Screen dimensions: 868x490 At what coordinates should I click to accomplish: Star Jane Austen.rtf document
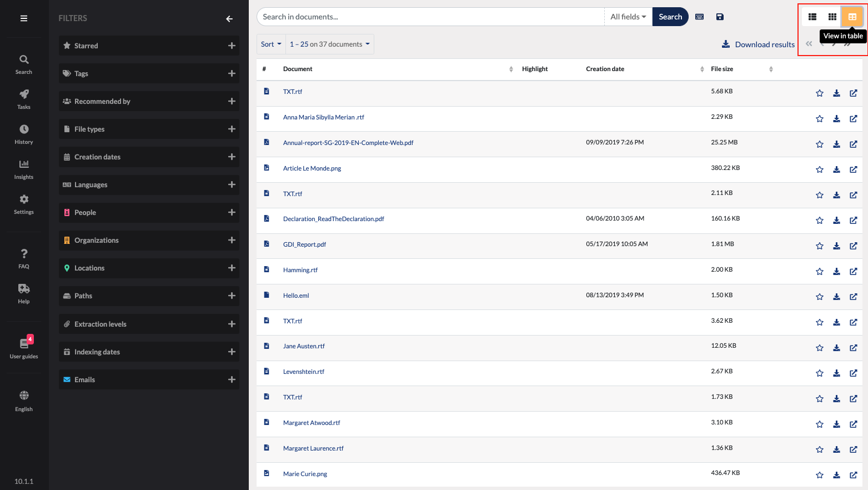(820, 348)
